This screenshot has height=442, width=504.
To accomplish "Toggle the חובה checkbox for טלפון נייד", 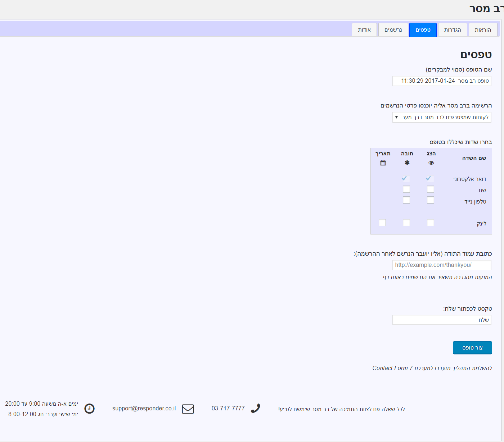I will [x=406, y=200].
